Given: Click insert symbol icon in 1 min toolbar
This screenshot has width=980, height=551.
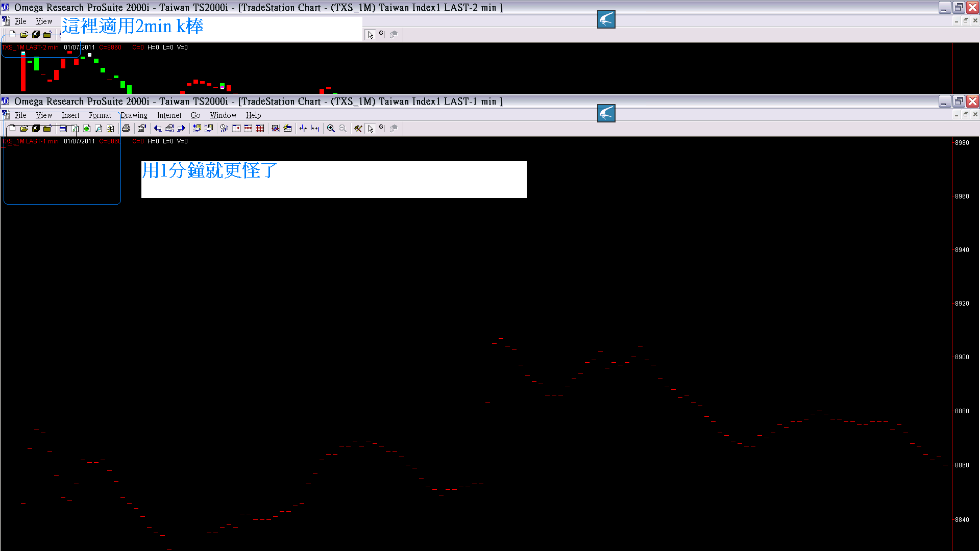Looking at the screenshot, I should coord(197,129).
